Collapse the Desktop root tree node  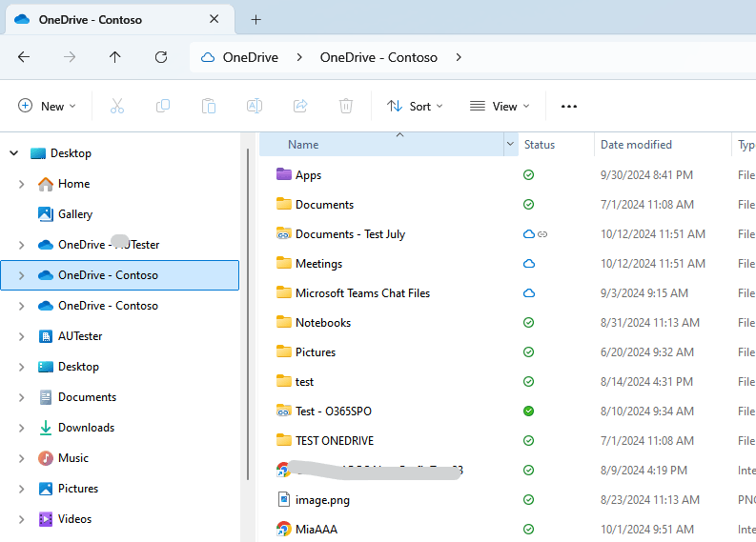(x=13, y=153)
